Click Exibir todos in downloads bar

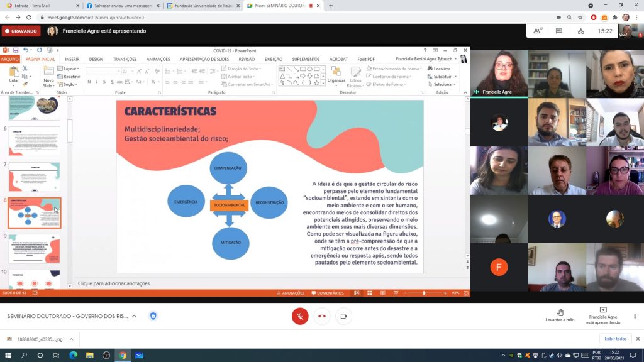[x=615, y=339]
